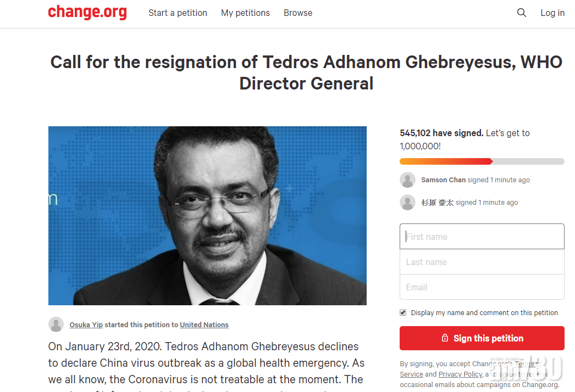This screenshot has height=392, width=575.
Task: Open Osuka Yip's profile link
Action: (x=86, y=325)
